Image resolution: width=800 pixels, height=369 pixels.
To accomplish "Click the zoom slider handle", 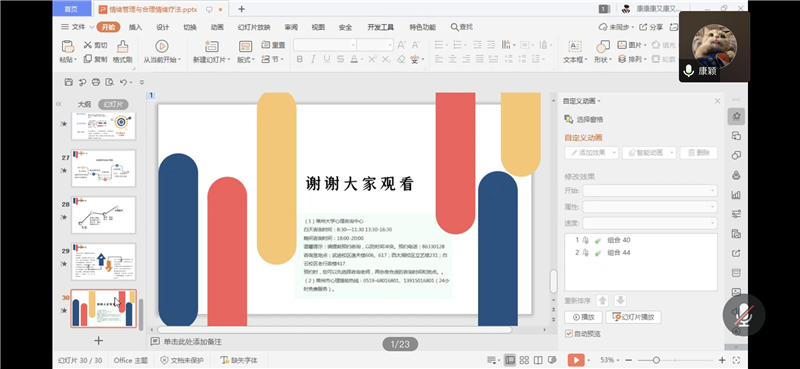I will (656, 360).
